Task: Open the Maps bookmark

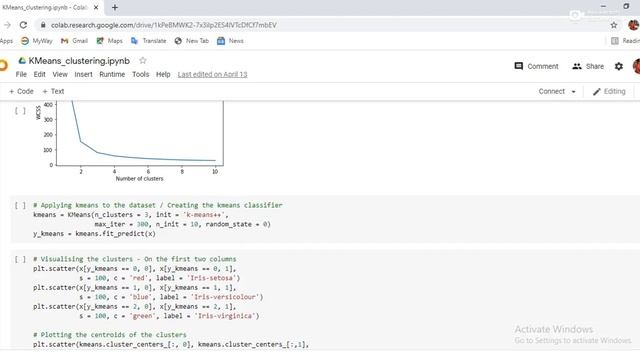Action: (109, 41)
